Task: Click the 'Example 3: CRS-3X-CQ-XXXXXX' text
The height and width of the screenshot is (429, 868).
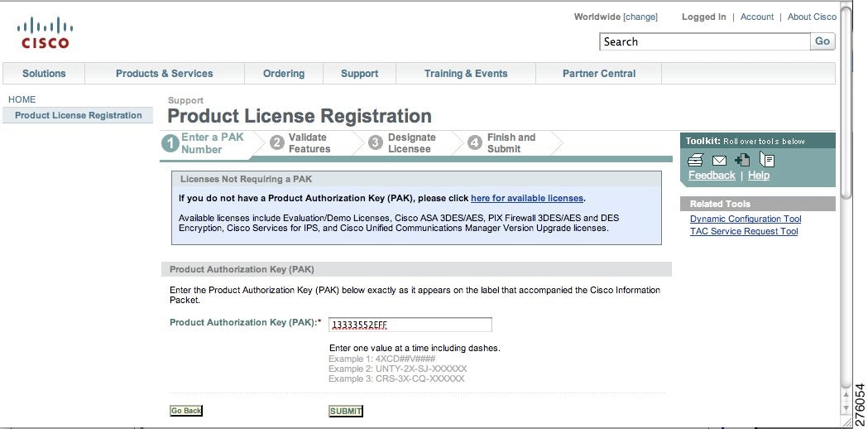Action: (x=396, y=378)
